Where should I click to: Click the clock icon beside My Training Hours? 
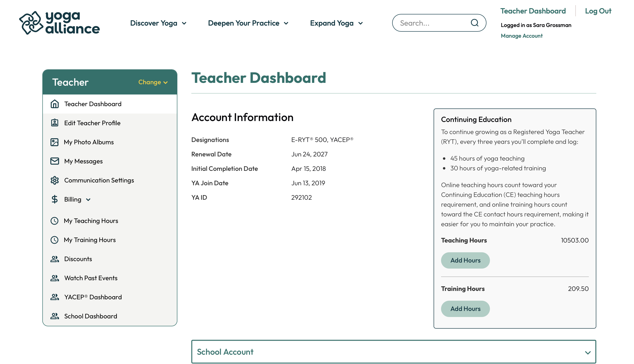click(x=54, y=240)
